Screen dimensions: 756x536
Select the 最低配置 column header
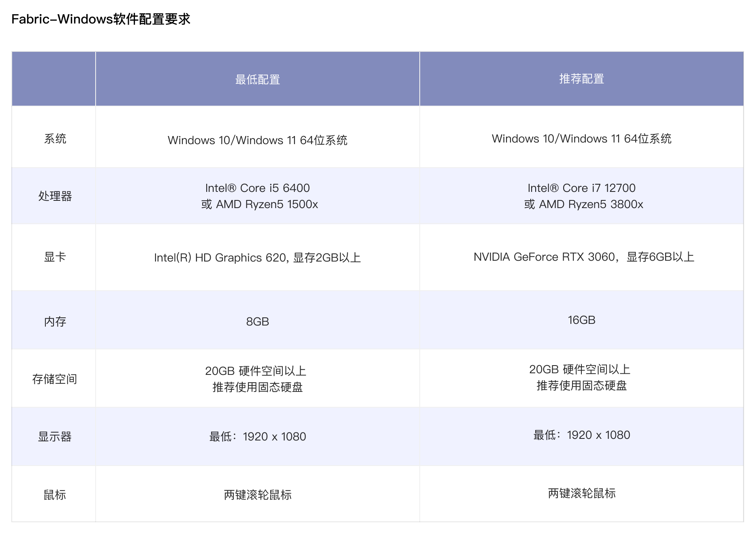pos(258,79)
